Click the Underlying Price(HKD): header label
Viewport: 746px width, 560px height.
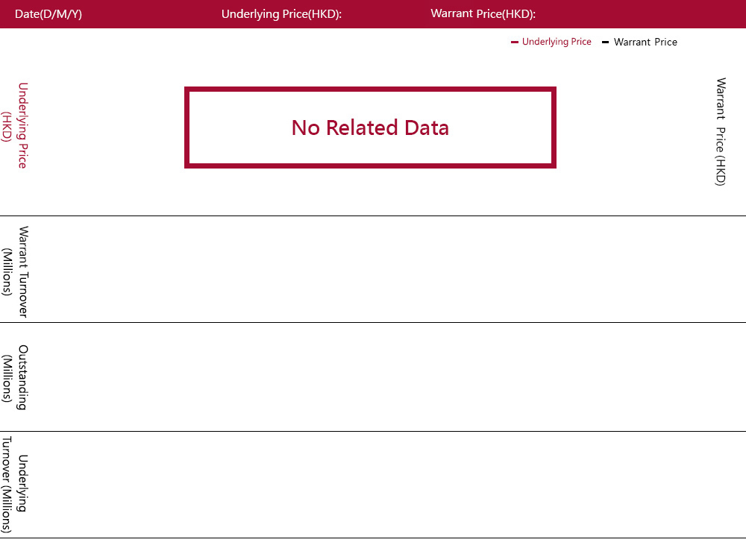point(282,13)
